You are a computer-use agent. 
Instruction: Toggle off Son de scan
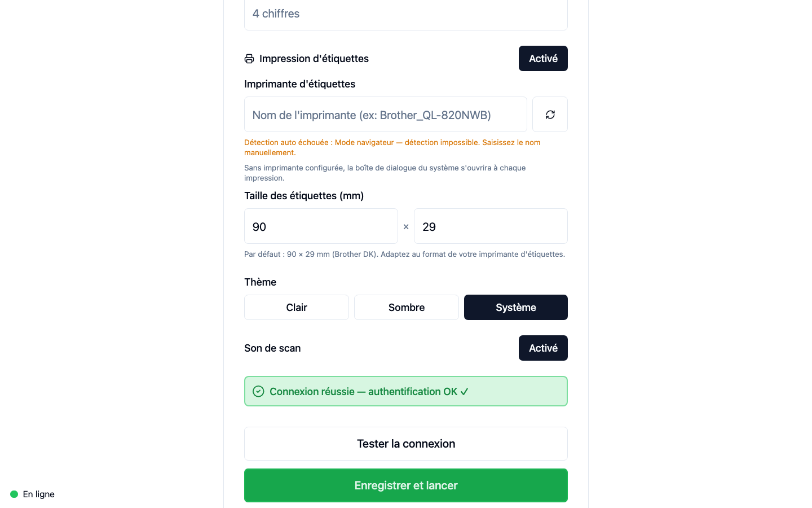(x=543, y=348)
